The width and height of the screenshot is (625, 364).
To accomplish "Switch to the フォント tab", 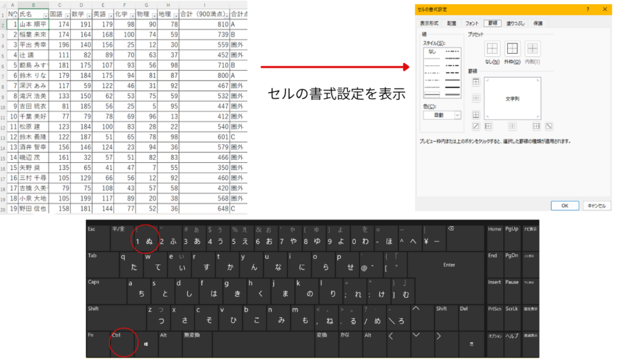I will (472, 23).
